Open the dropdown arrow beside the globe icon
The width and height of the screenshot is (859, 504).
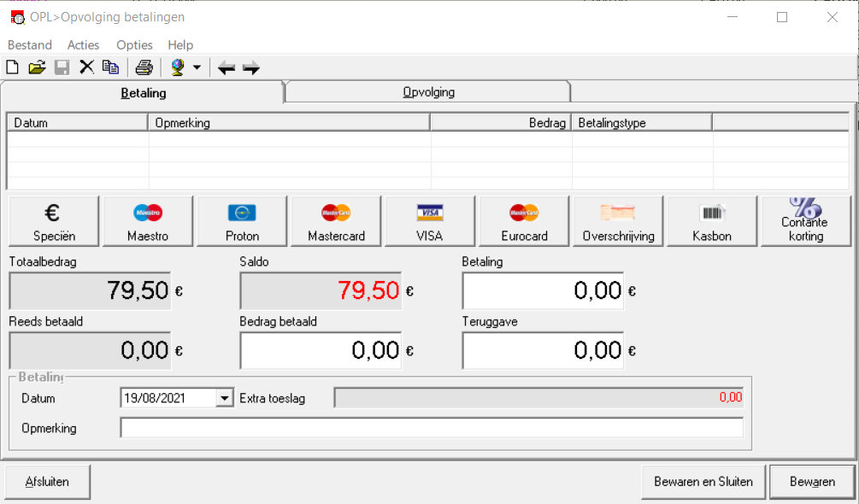(x=197, y=67)
